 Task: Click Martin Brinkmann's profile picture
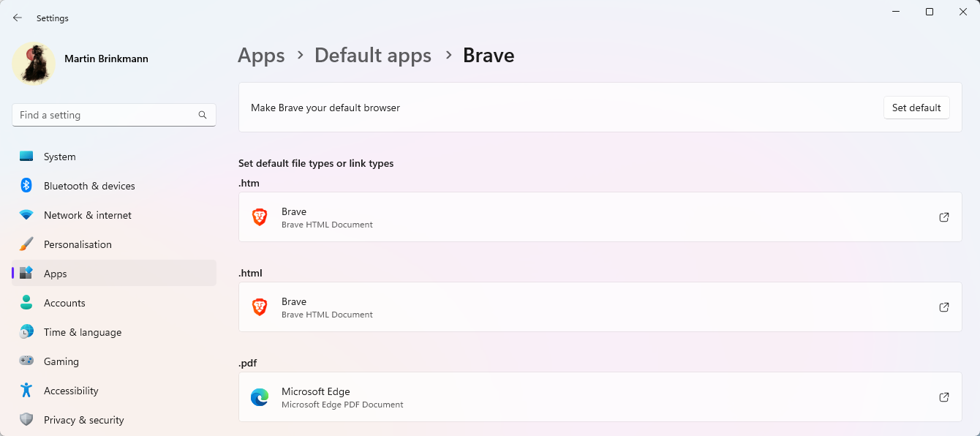click(x=33, y=64)
